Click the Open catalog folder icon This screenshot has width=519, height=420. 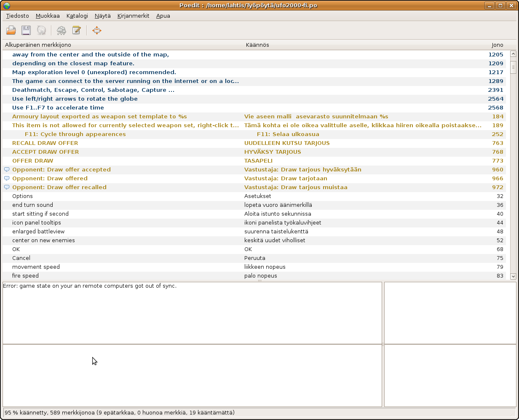pos(11,30)
